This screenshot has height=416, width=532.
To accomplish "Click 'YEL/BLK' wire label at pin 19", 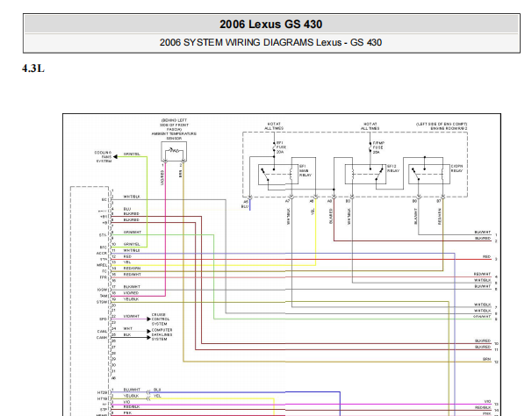I will coord(131,299).
